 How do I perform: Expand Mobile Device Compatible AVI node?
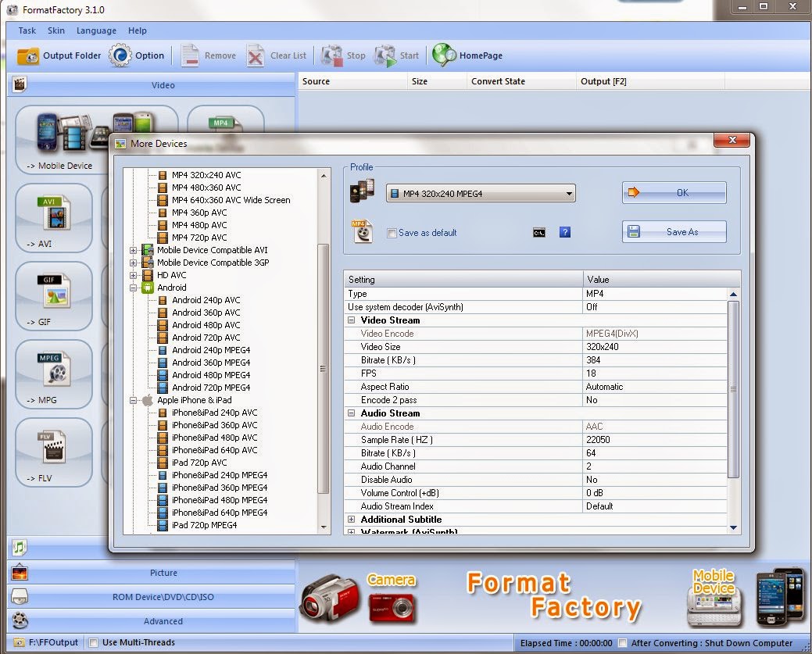133,250
